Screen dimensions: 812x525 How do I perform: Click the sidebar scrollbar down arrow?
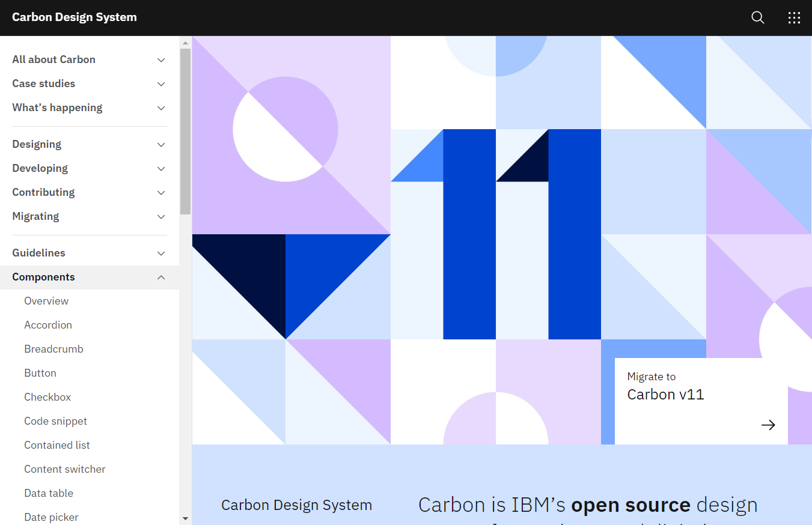(185, 518)
